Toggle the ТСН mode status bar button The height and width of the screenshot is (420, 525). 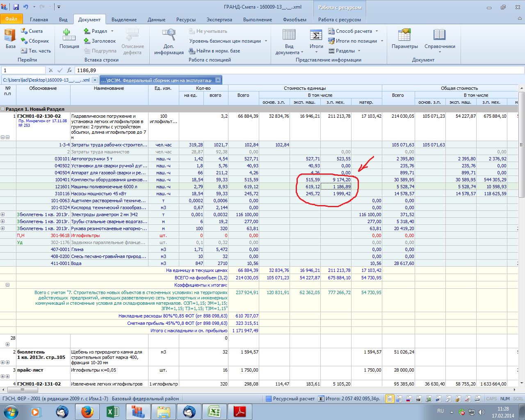pyautogui.click(x=418, y=399)
